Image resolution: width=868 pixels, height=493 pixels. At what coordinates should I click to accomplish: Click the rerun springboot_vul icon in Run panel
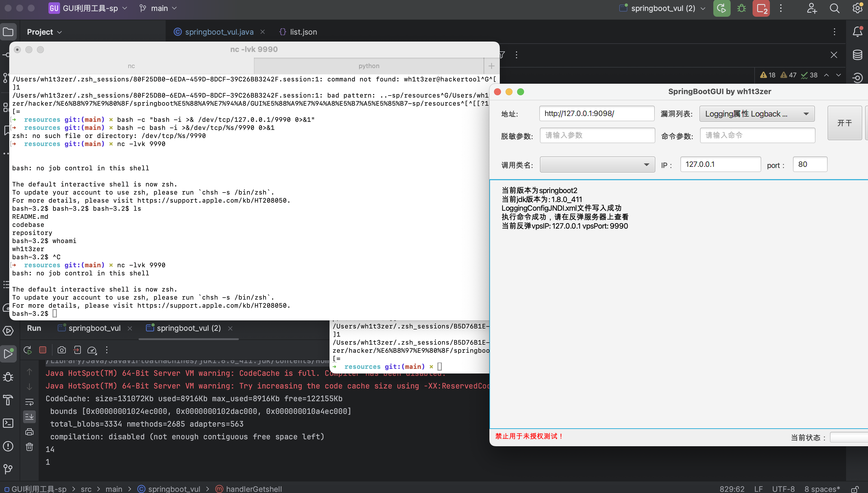click(x=28, y=350)
